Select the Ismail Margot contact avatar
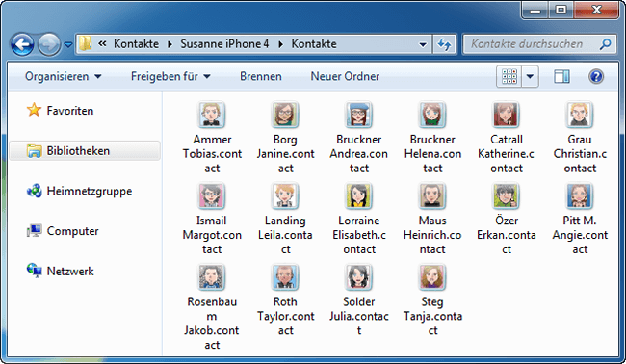This screenshot has width=626, height=364. click(x=212, y=196)
